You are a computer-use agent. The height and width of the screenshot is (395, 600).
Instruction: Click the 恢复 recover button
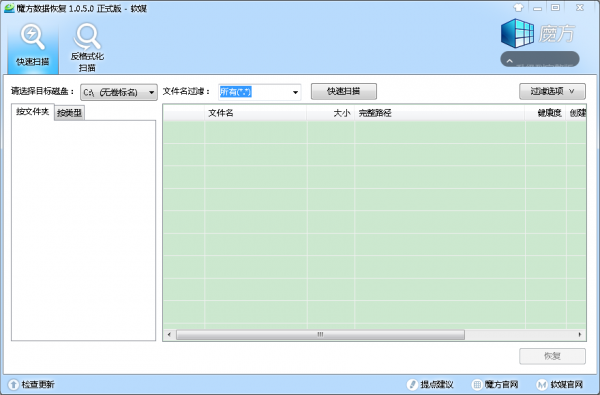click(x=552, y=356)
